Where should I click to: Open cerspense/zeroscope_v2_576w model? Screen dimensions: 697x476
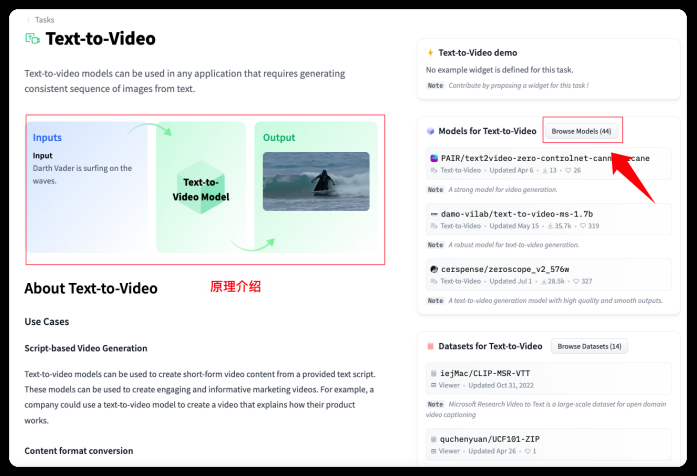pyautogui.click(x=548, y=274)
